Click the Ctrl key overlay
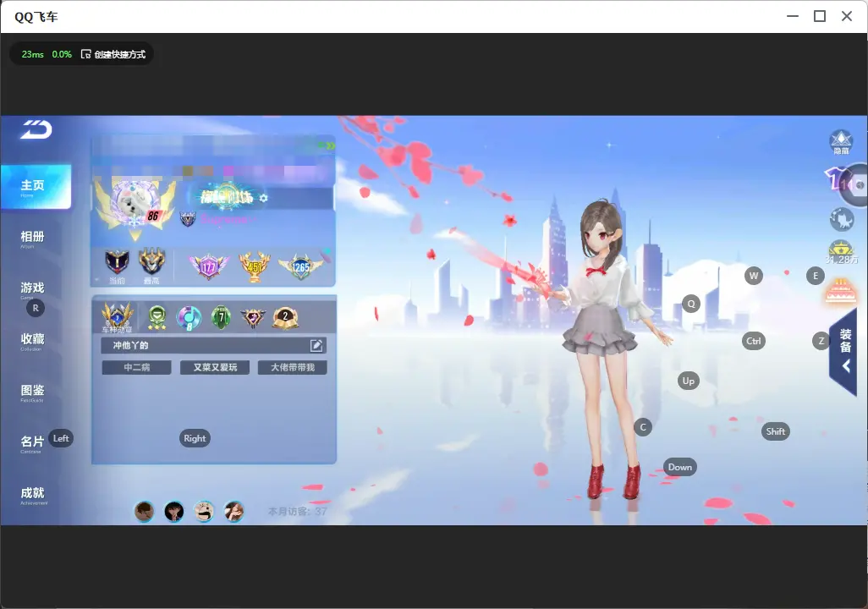 [754, 341]
